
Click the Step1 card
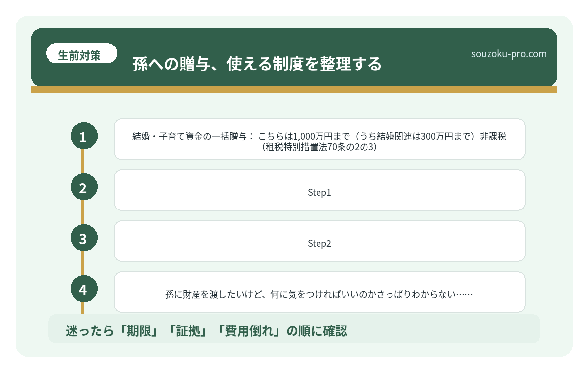tap(319, 190)
